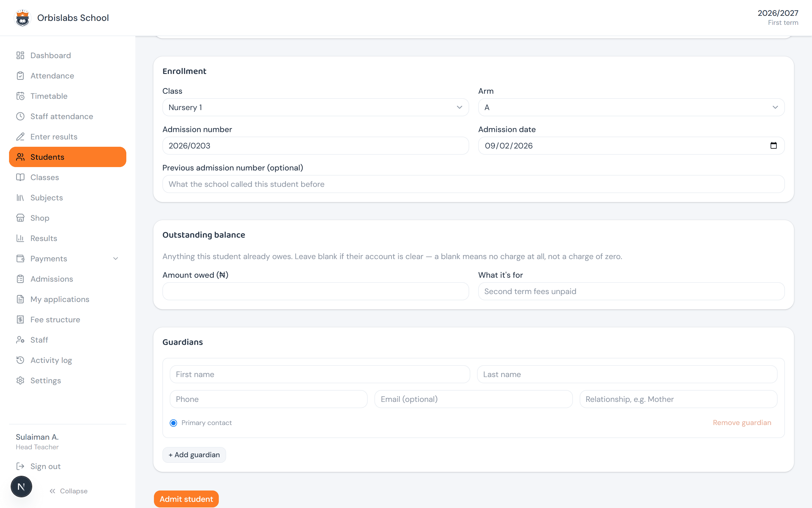Click the Shop storefront icon

click(x=20, y=218)
